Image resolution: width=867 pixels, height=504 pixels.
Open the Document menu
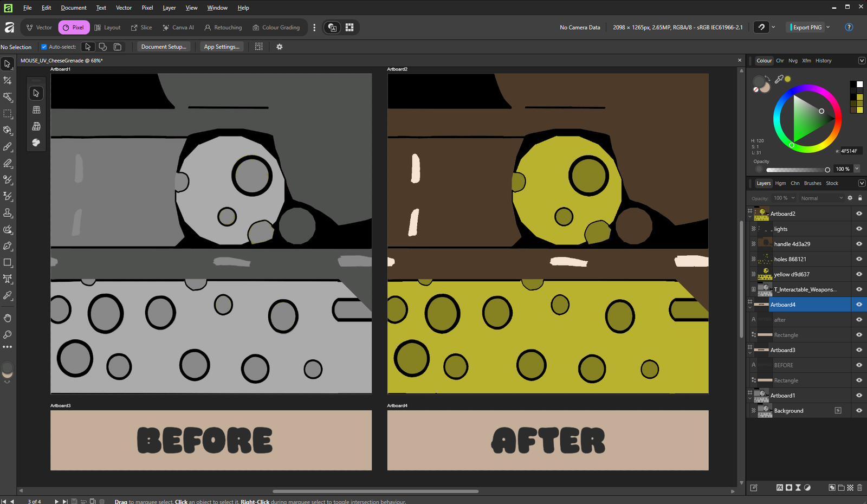click(74, 8)
